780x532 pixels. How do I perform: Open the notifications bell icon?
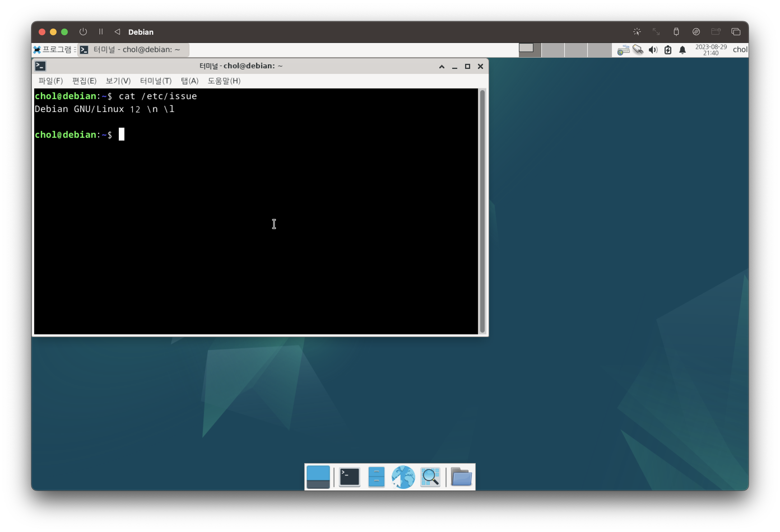(682, 50)
